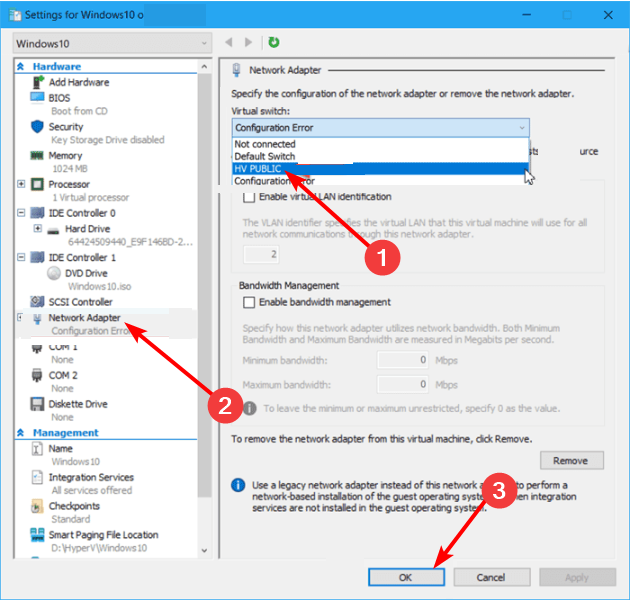Image resolution: width=634 pixels, height=600 pixels.
Task: Click the Smart Paging File Location icon
Action: click(37, 535)
